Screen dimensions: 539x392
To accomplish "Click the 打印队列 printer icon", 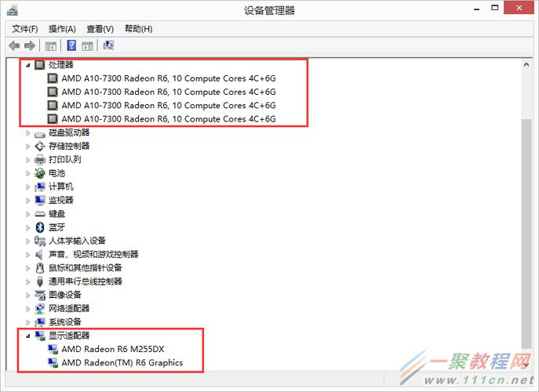I will tap(40, 160).
